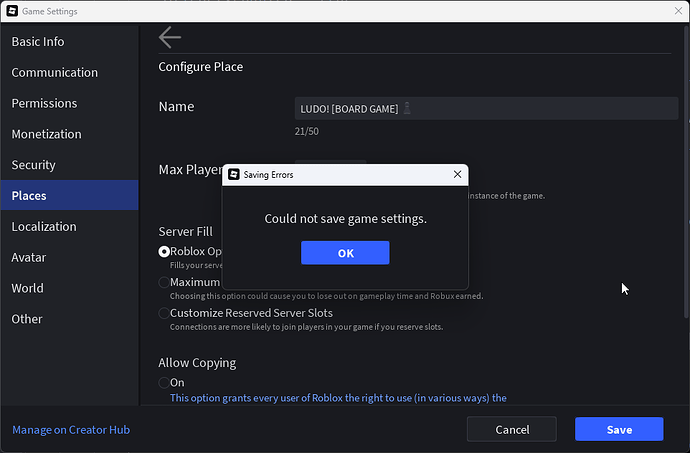The height and width of the screenshot is (453, 690).
Task: Open the Basic Info settings tab
Action: 70,41
